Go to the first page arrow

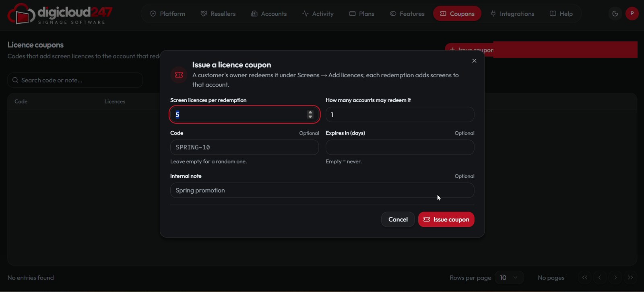pyautogui.click(x=585, y=278)
